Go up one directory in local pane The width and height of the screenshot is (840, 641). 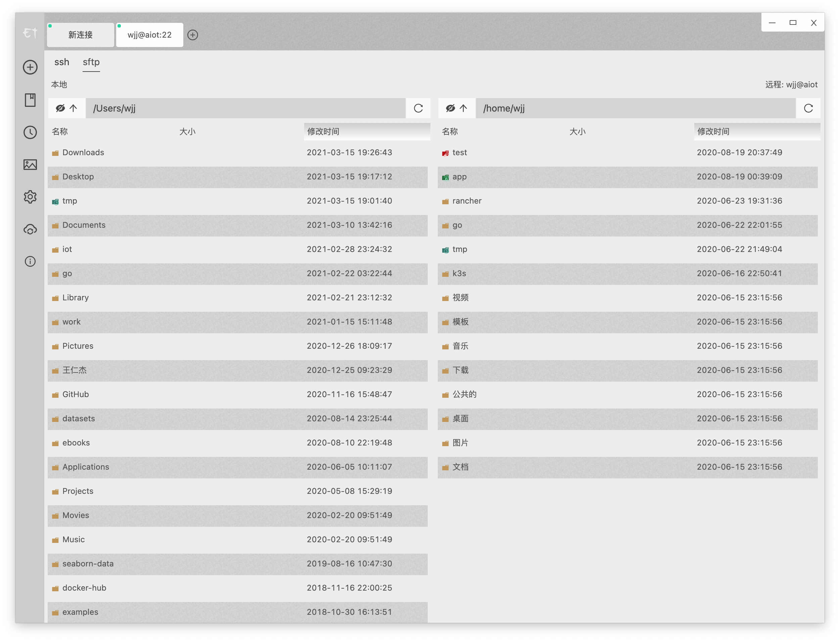tap(74, 109)
